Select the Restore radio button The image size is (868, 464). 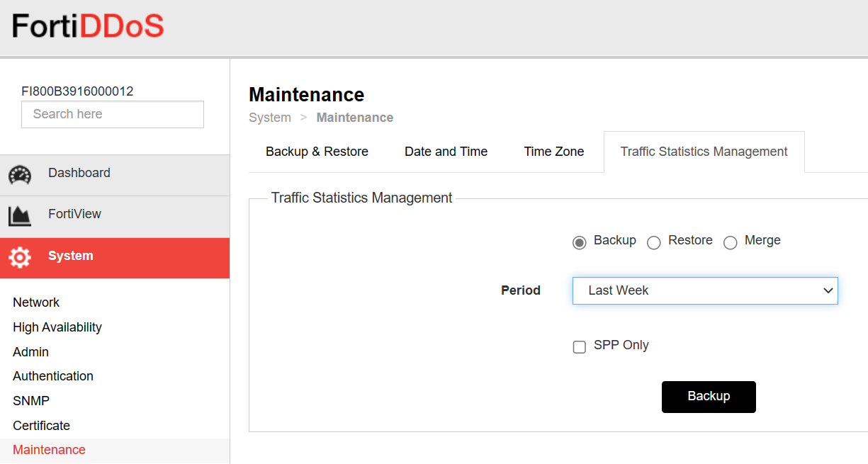point(654,242)
